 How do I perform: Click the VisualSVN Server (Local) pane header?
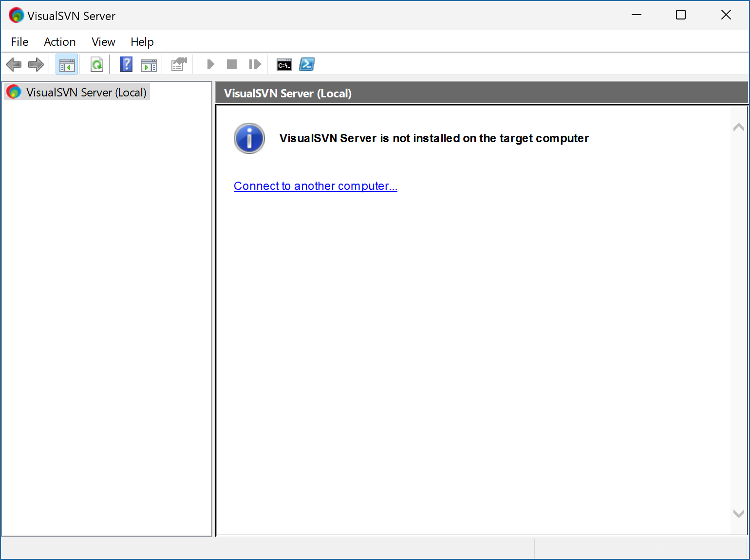pyautogui.click(x=482, y=93)
